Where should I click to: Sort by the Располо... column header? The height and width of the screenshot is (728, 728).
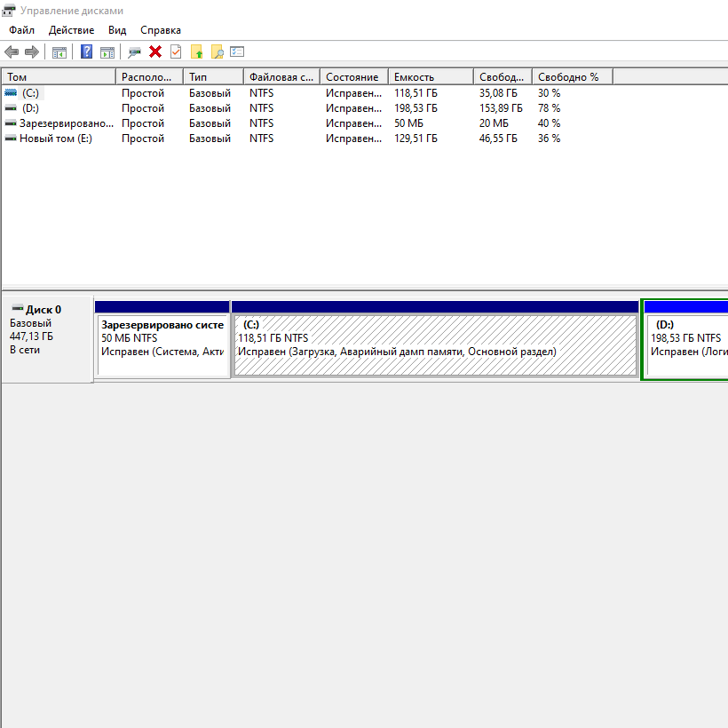point(149,77)
